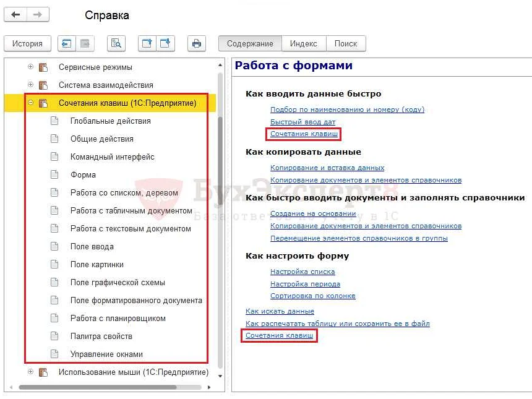Follow Сочетания клавиш link under Как вводить данные быстро
Viewport: 532px width, 399px height.
(x=304, y=134)
